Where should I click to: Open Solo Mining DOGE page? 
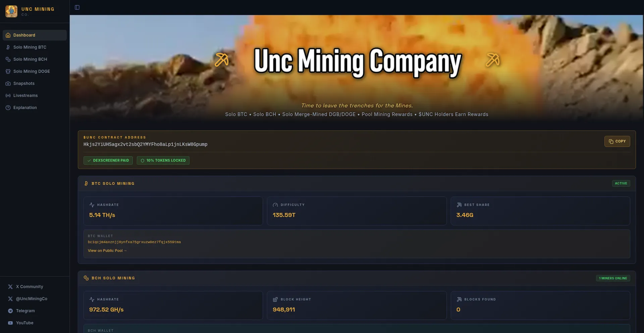point(35,71)
